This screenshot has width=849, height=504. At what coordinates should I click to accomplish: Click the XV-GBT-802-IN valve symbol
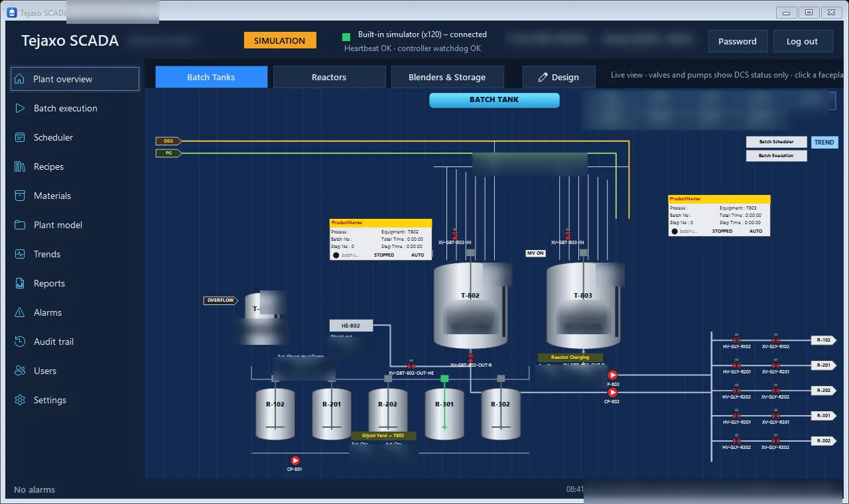(454, 235)
